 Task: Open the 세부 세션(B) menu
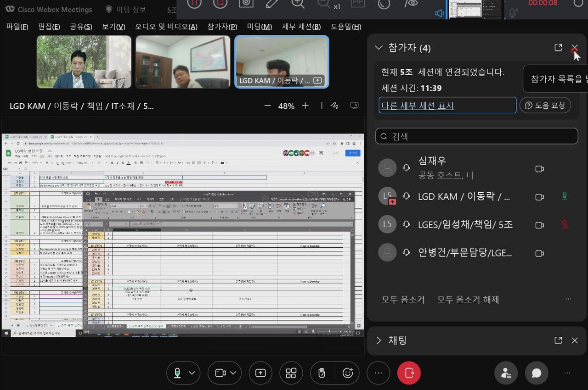tap(301, 27)
